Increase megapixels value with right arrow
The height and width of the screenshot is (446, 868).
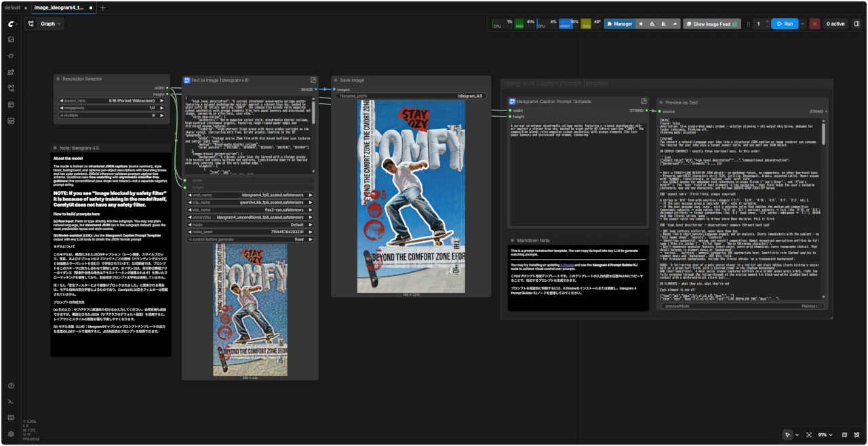point(162,108)
